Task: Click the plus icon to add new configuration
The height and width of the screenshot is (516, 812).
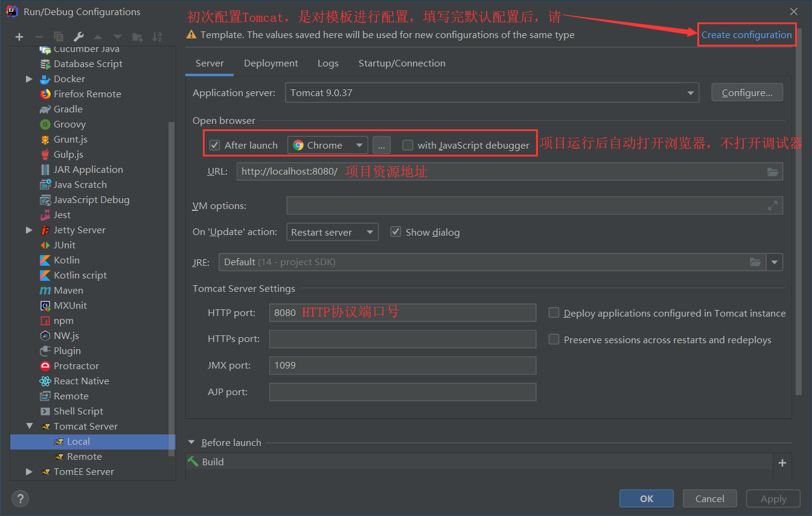Action: [19, 37]
